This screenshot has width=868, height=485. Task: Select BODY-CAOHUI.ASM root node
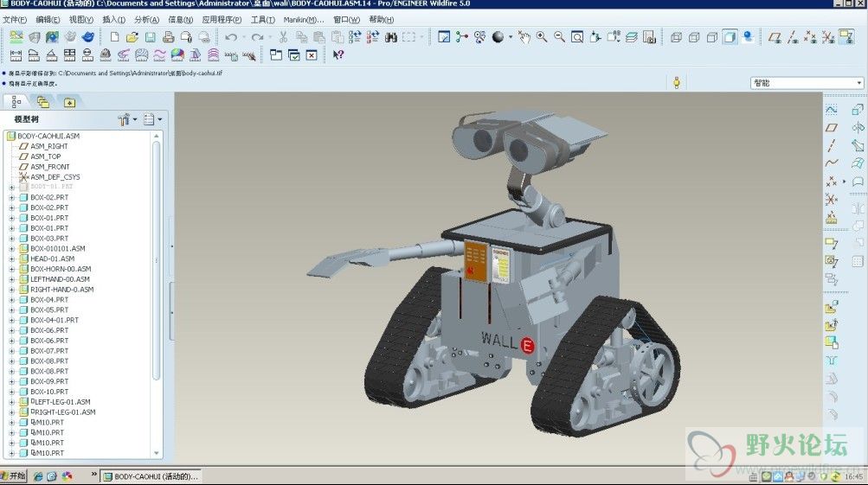click(x=48, y=136)
